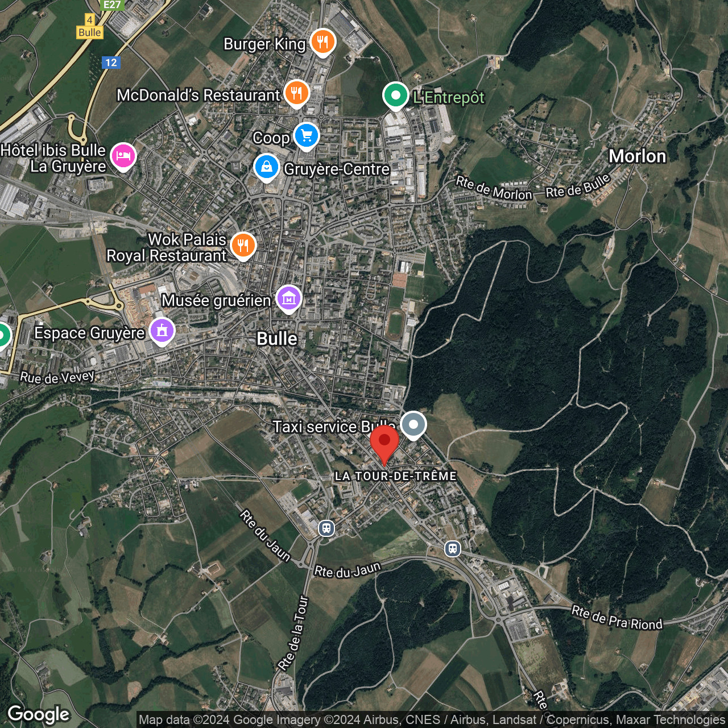Click the Musée gruérien museum icon
The width and height of the screenshot is (728, 728).
point(288,298)
